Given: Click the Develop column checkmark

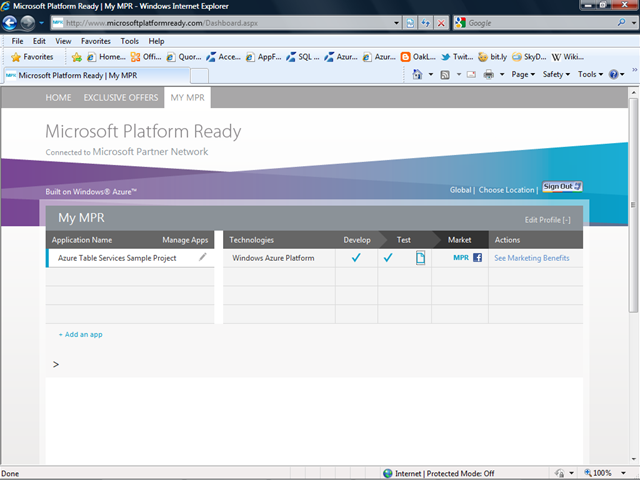Looking at the screenshot, I should click(356, 258).
